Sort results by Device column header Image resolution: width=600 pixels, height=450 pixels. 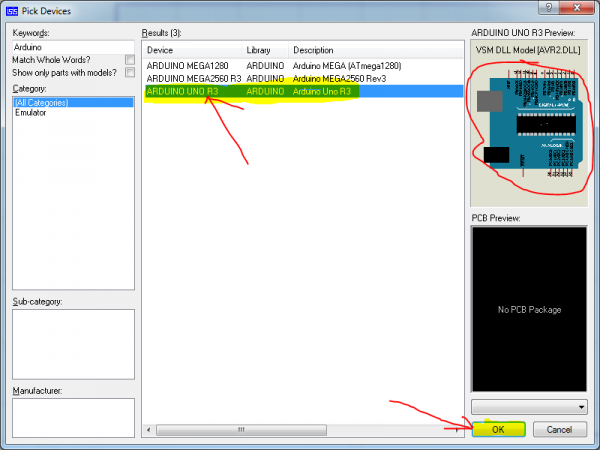[192, 50]
